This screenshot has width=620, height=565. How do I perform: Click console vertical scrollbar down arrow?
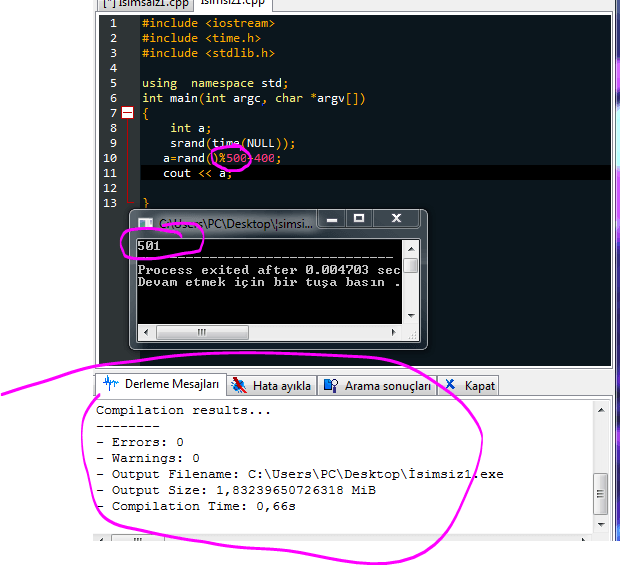[x=411, y=316]
